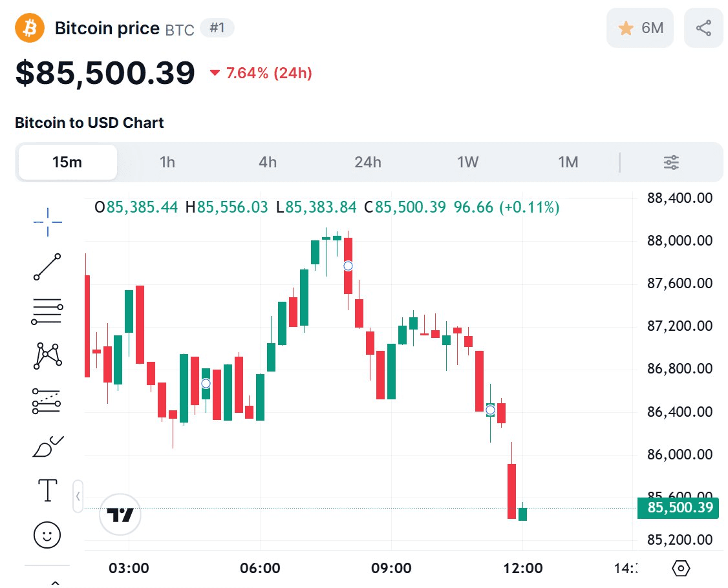Select the 24h timeframe tab
This screenshot has width=728, height=588.
[x=368, y=162]
